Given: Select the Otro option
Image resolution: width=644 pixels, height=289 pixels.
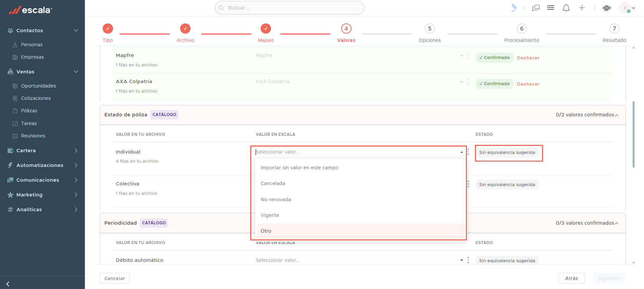Looking at the screenshot, I should (361, 231).
